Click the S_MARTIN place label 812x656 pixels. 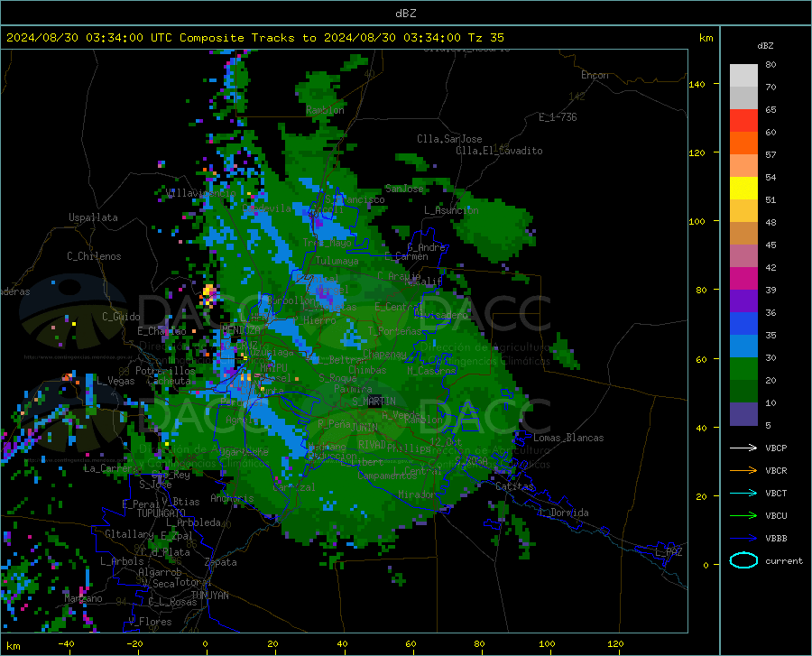click(x=374, y=402)
